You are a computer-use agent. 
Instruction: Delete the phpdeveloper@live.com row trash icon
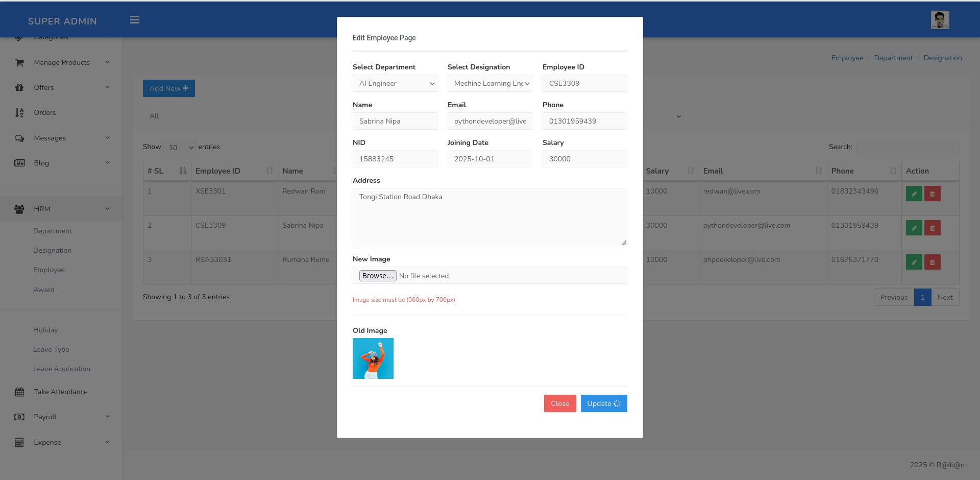coord(932,262)
